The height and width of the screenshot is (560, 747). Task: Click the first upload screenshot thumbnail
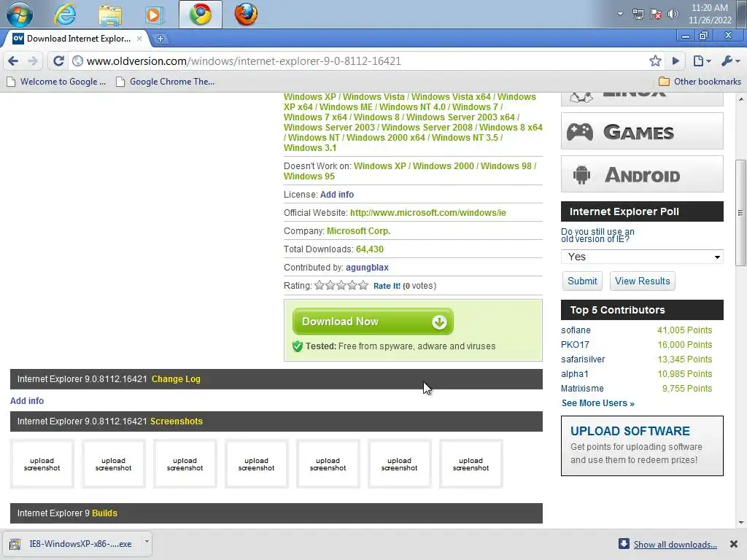point(42,464)
